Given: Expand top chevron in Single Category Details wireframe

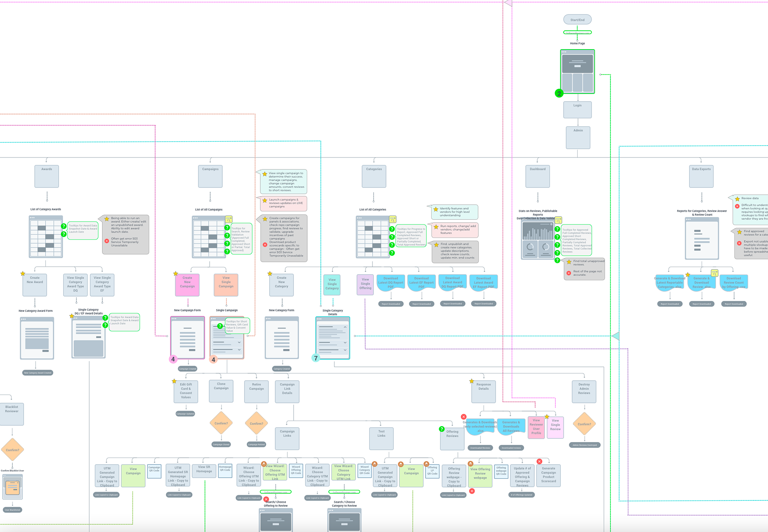Looking at the screenshot, I should [345, 327].
